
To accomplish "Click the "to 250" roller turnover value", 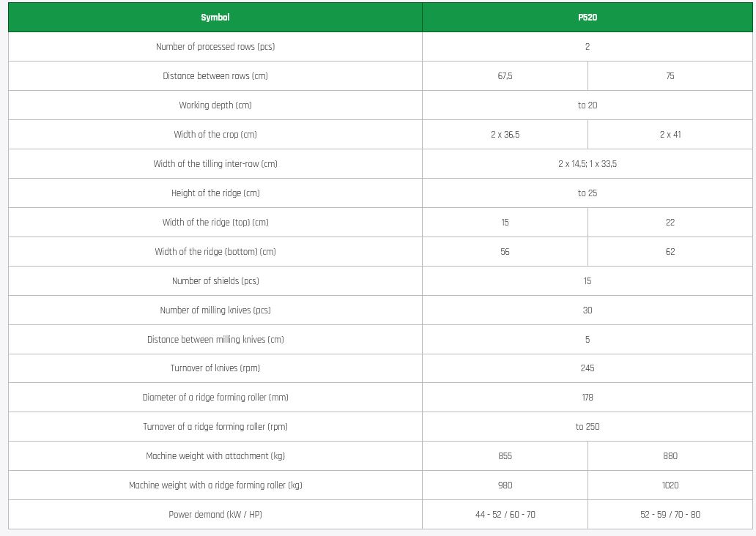I will [588, 427].
